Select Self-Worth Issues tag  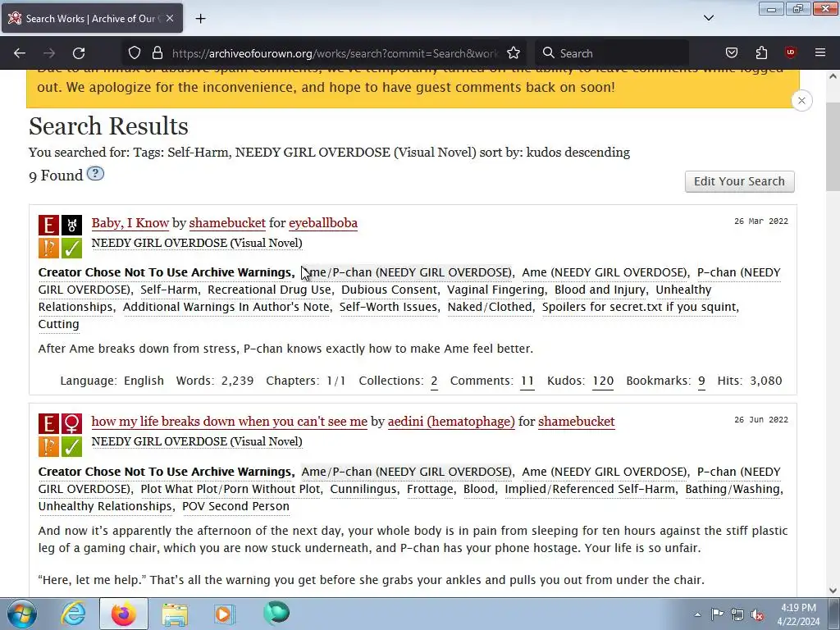[388, 307]
